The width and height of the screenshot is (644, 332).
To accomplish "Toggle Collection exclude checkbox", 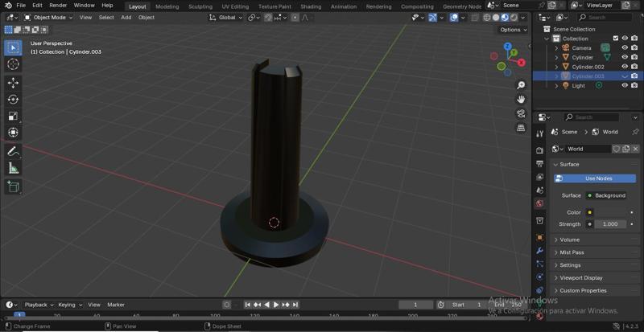I will (615, 38).
